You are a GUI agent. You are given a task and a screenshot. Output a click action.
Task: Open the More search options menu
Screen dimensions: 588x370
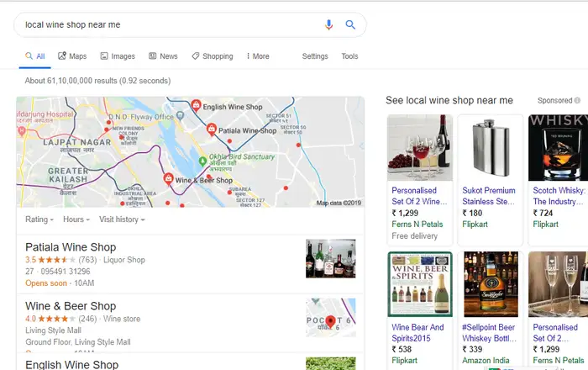coord(257,56)
